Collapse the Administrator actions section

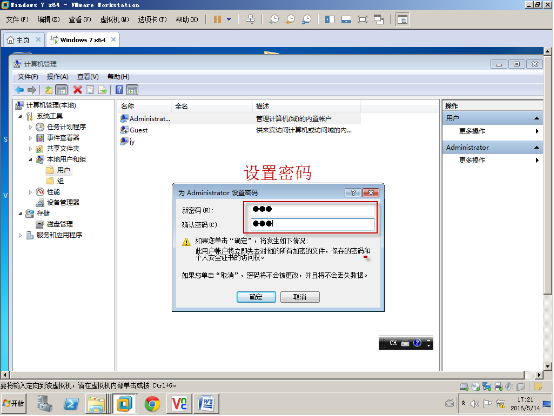[x=536, y=147]
